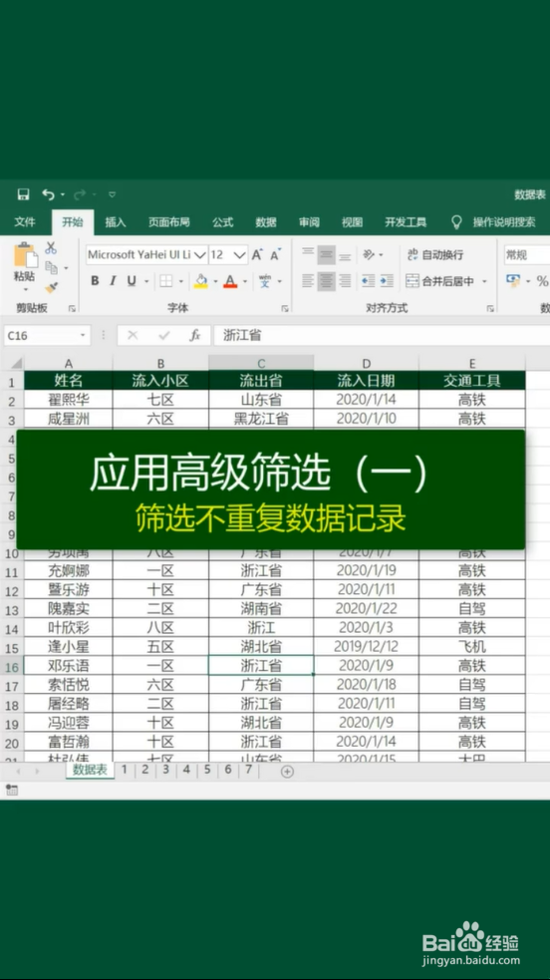This screenshot has width=550, height=980.
Task: Open the 剪贴板 dialog launcher
Action: coord(72,308)
